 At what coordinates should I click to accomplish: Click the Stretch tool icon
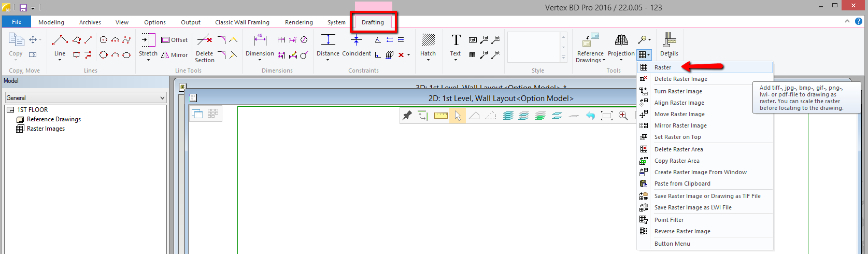pos(148,40)
